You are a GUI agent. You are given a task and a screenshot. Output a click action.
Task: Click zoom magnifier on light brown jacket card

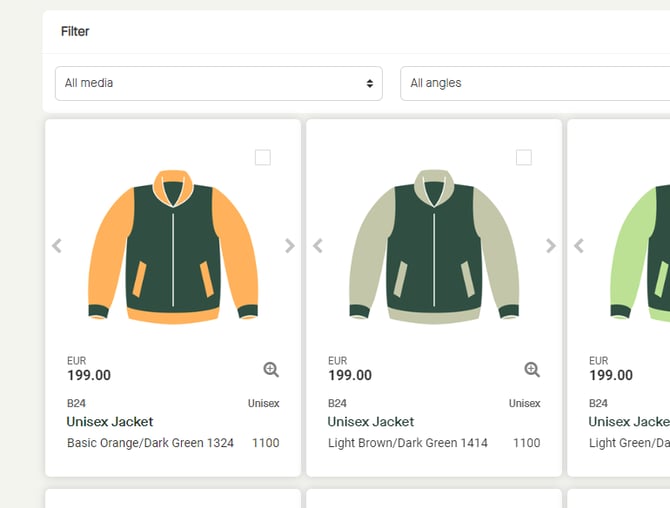point(532,370)
